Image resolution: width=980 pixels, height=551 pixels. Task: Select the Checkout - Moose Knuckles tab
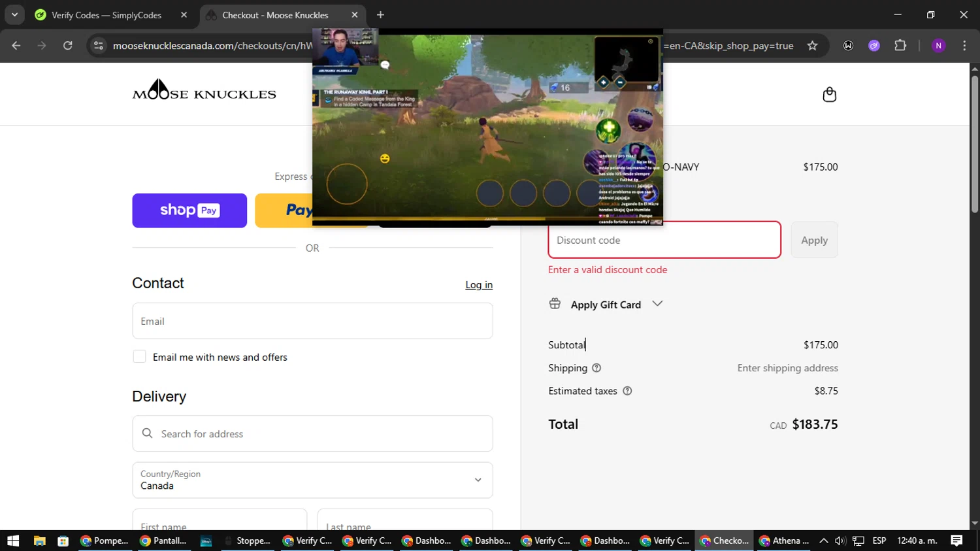point(282,15)
